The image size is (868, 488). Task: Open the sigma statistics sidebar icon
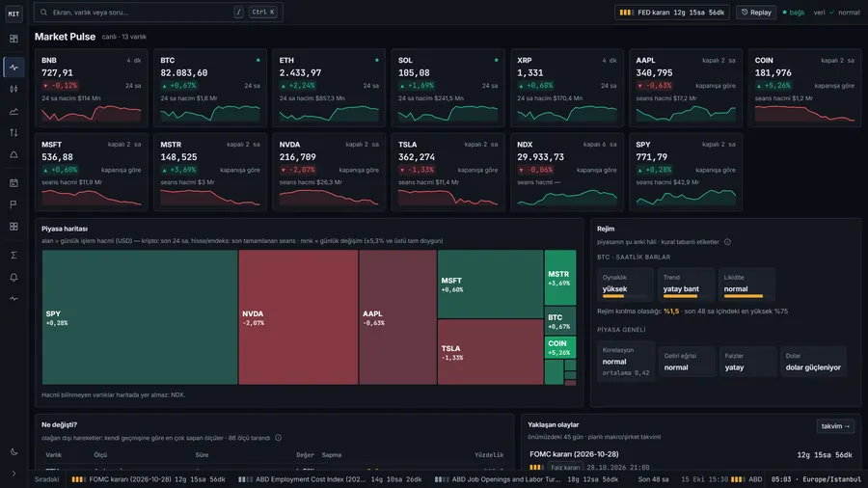pyautogui.click(x=14, y=255)
